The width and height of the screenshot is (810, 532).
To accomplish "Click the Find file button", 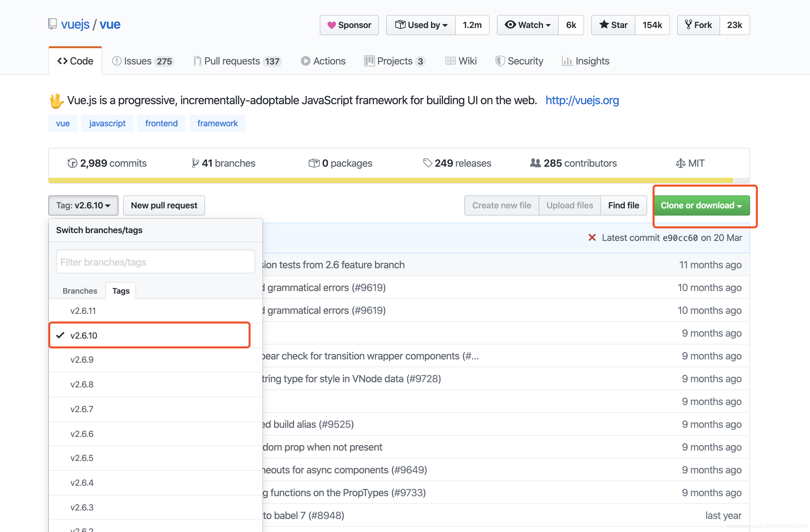I will pyautogui.click(x=623, y=205).
